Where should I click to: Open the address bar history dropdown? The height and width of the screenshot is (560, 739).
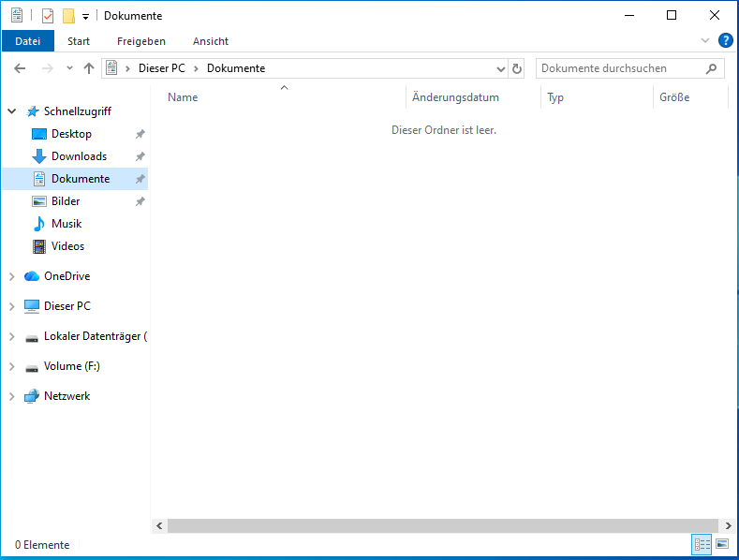pos(500,68)
